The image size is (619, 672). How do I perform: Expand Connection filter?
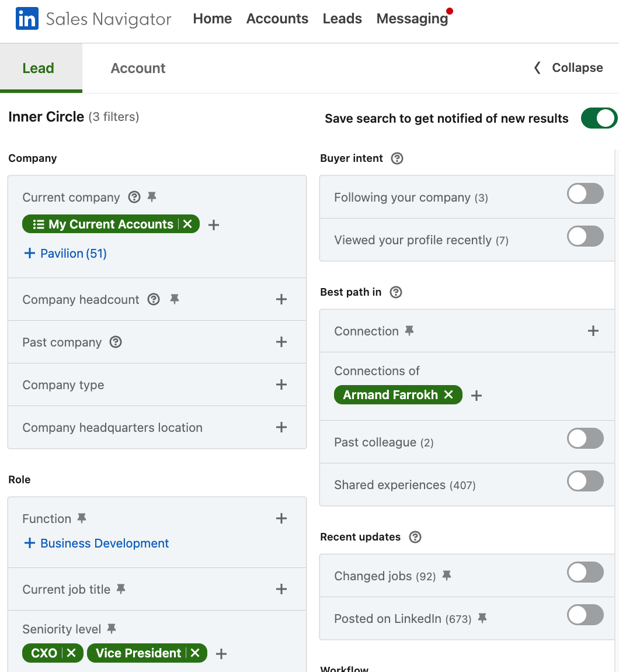pyautogui.click(x=593, y=330)
